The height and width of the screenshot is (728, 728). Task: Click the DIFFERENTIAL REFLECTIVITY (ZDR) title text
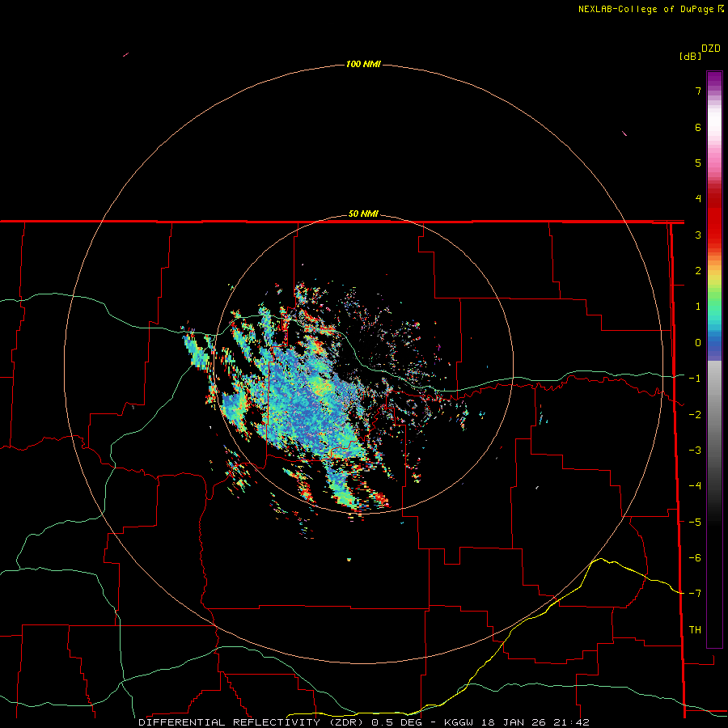(253, 722)
